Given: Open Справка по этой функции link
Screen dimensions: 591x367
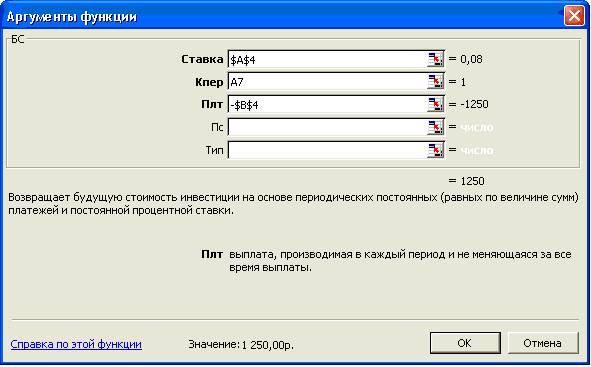Looking at the screenshot, I should click(x=76, y=344).
